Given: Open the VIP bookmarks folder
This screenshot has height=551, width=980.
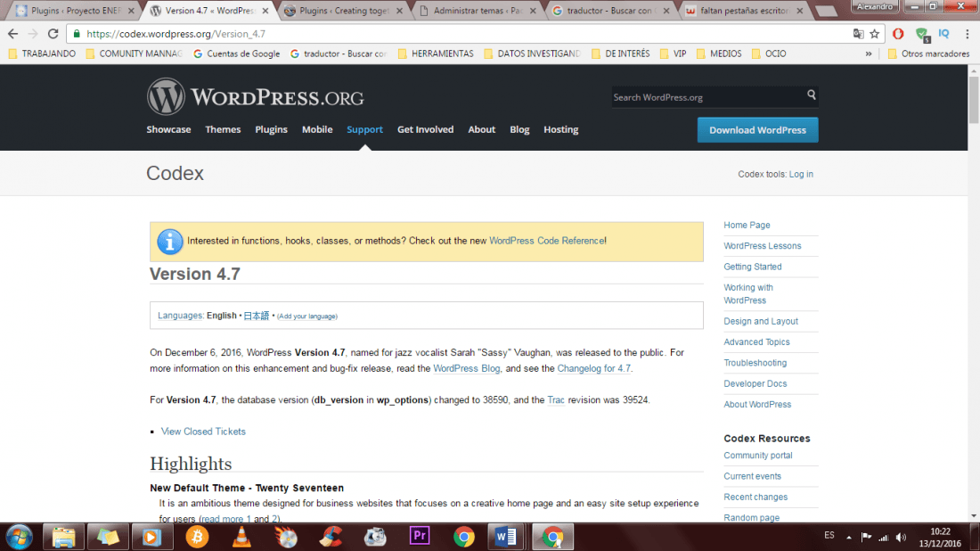Looking at the screenshot, I should point(674,53).
